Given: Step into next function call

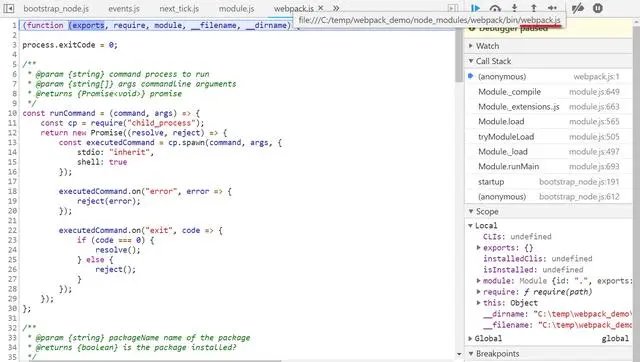Looking at the screenshot, I should [514, 8].
